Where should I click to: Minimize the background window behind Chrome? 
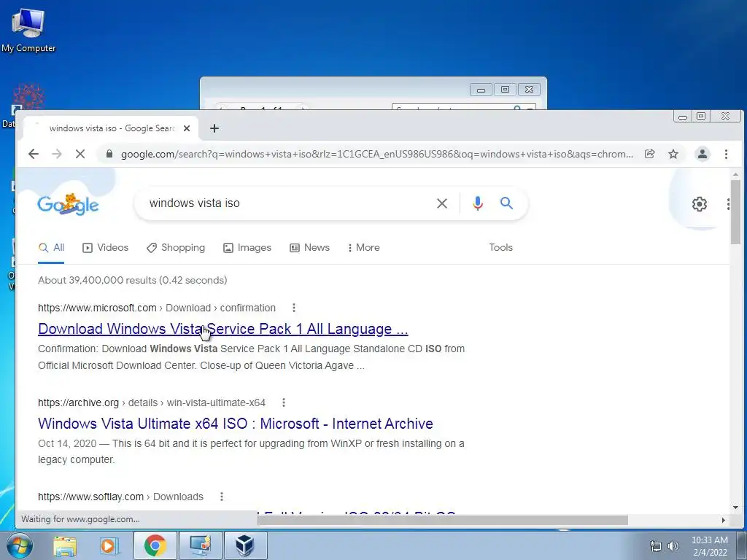click(481, 90)
